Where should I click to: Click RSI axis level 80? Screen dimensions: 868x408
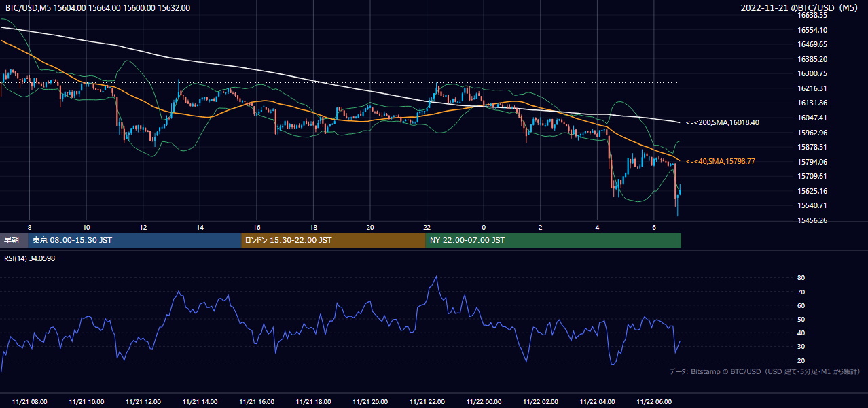click(801, 278)
